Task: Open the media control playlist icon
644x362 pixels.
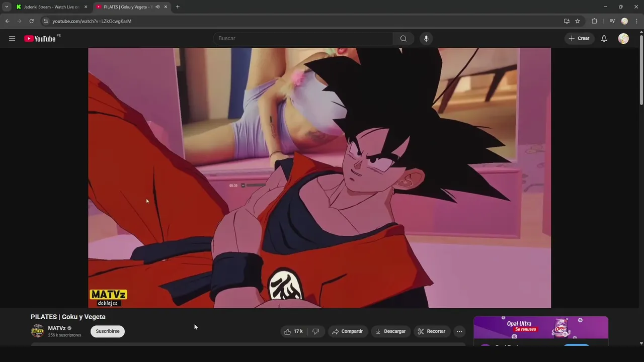Action: coord(612,21)
